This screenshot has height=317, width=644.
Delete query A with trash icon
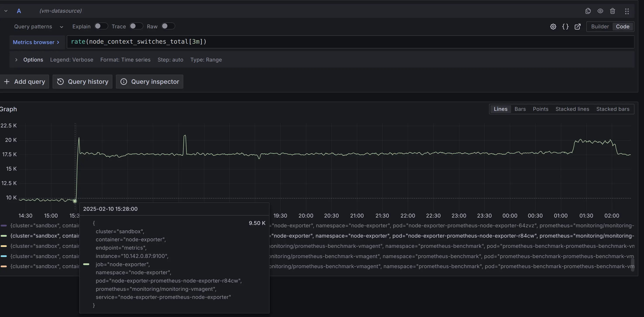(613, 11)
